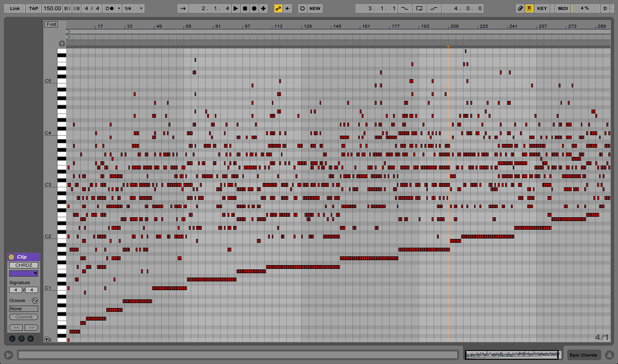Click the 4 % CPU load meter
618x364 pixels.
[585, 8]
